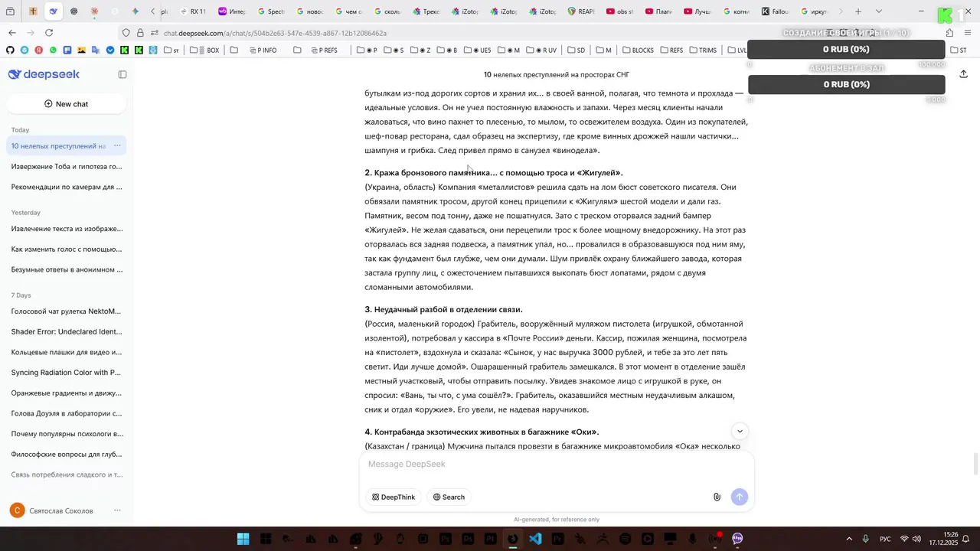Open the TRIMS bookmarks folder

pyautogui.click(x=702, y=50)
